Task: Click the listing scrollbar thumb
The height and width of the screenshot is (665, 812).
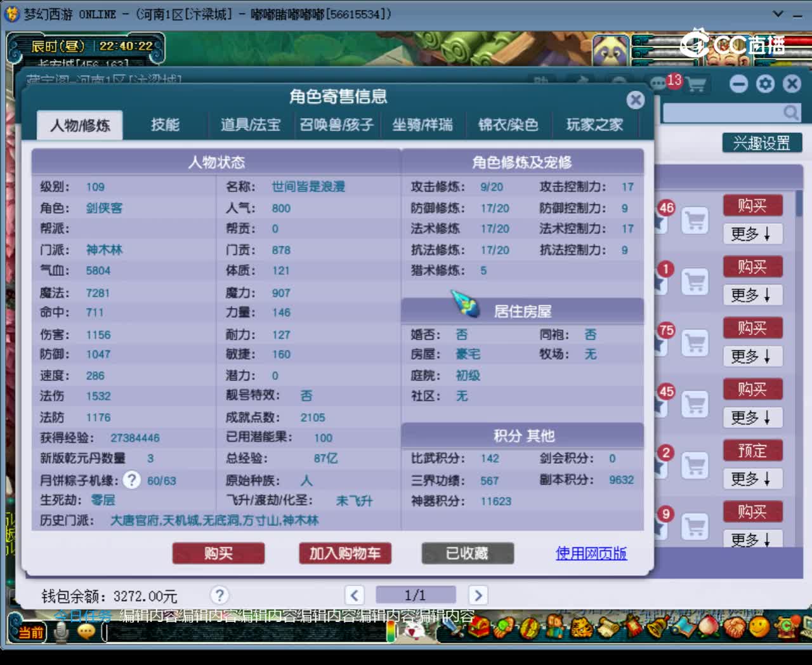Action: [x=799, y=203]
